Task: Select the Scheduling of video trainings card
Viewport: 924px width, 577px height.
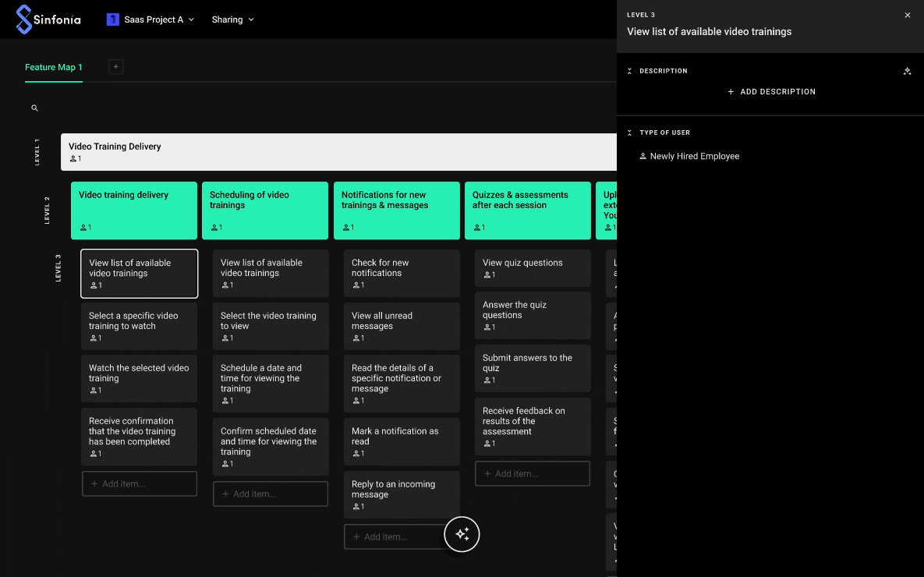Action: pyautogui.click(x=265, y=210)
